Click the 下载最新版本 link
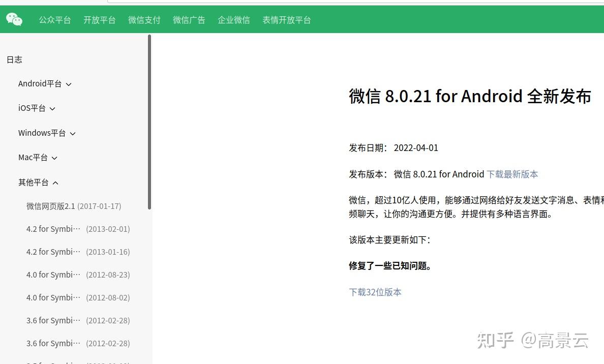This screenshot has width=604, height=364. coord(512,174)
